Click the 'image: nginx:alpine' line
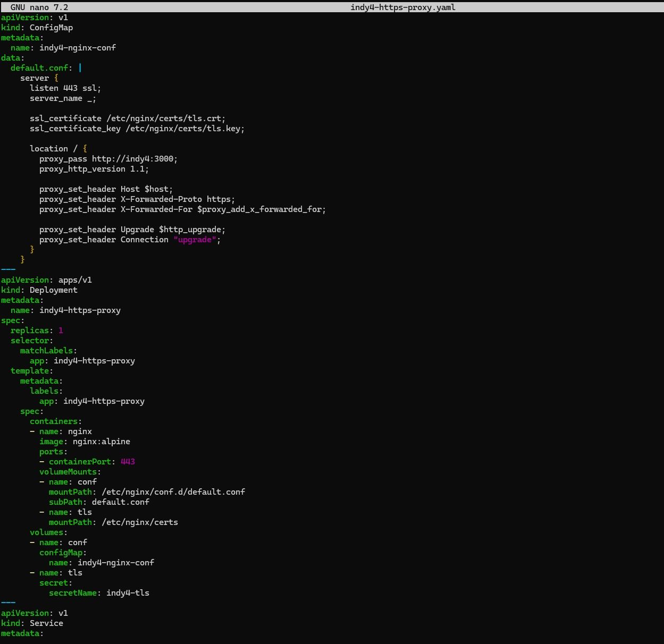Image resolution: width=664 pixels, height=644 pixels. (x=85, y=442)
